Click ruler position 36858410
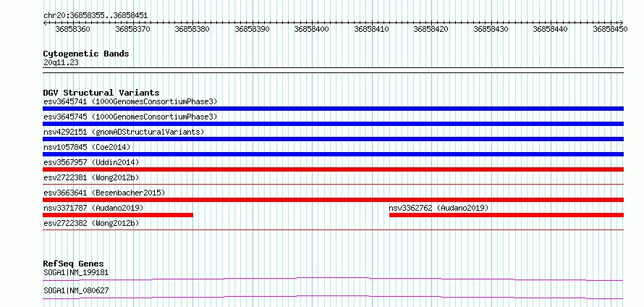The width and height of the screenshot is (644, 307). (372, 29)
